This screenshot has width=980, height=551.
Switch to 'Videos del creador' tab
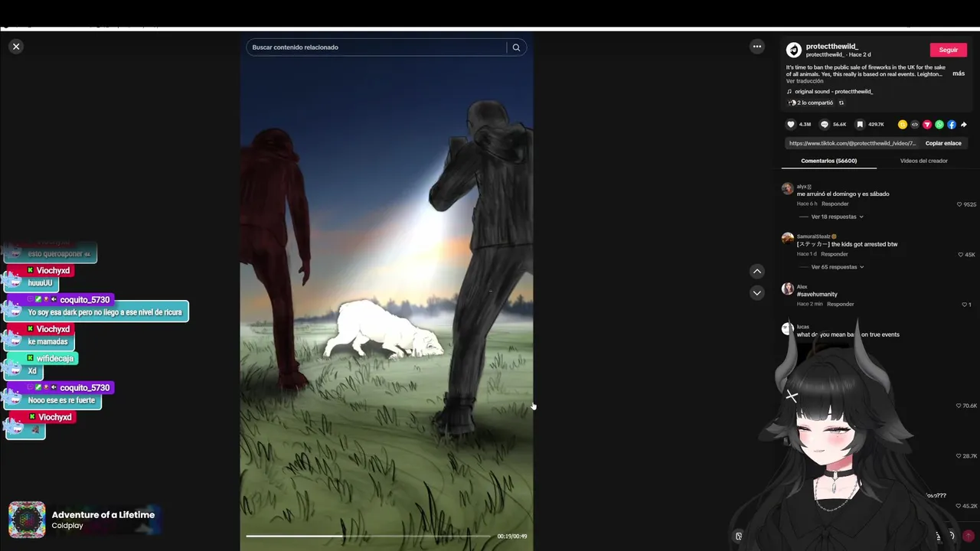click(923, 161)
